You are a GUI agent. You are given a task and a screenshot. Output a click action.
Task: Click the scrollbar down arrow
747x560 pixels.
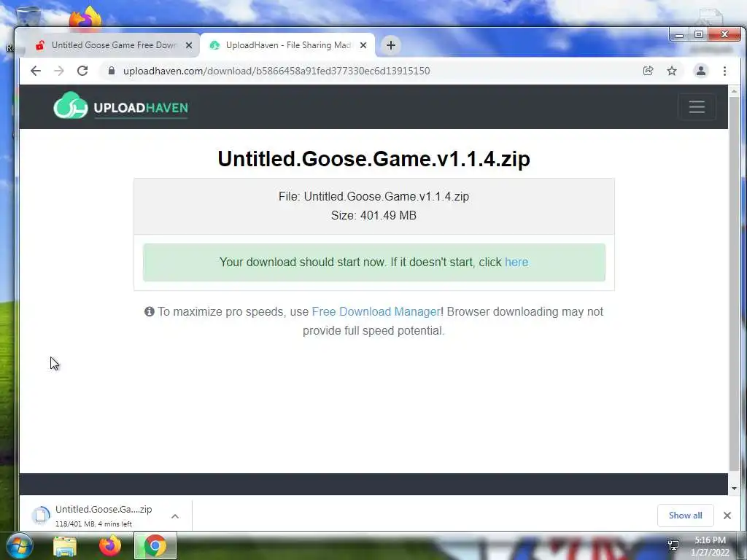pos(734,488)
